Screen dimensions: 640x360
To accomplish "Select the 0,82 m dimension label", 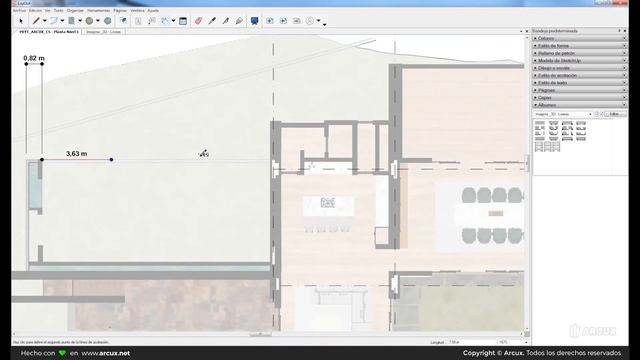I will pyautogui.click(x=34, y=58).
